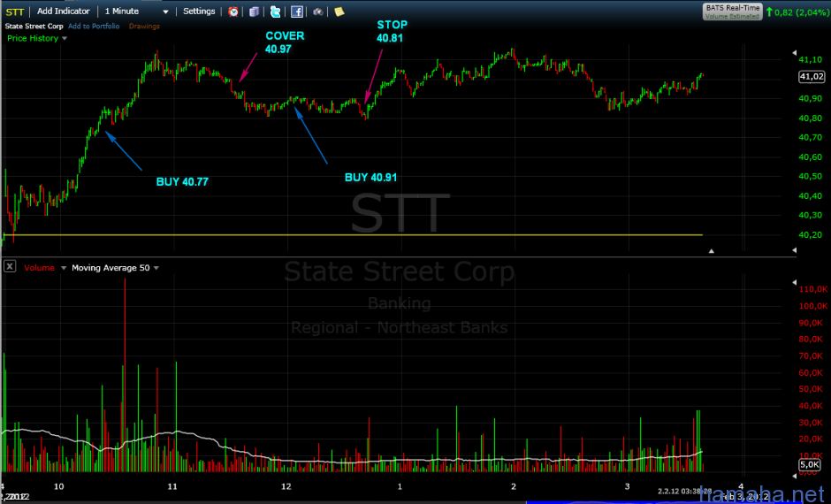The width and height of the screenshot is (831, 504).
Task: Click the stacked pages icon in toolbar
Action: click(x=255, y=11)
